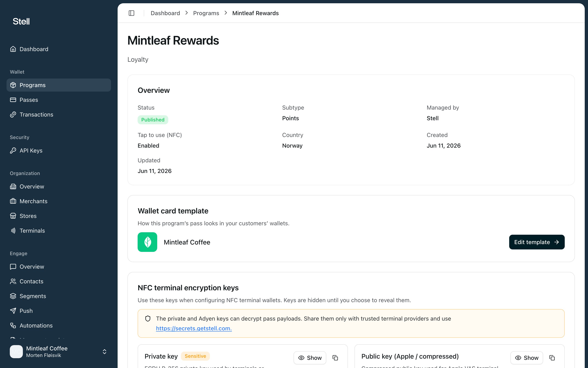Click the Terminals NFC wave icon
This screenshot has width=588, height=368.
pyautogui.click(x=13, y=231)
